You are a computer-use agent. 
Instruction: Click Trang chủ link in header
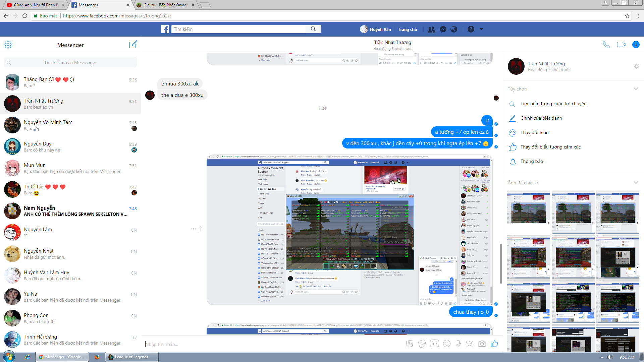(x=407, y=29)
